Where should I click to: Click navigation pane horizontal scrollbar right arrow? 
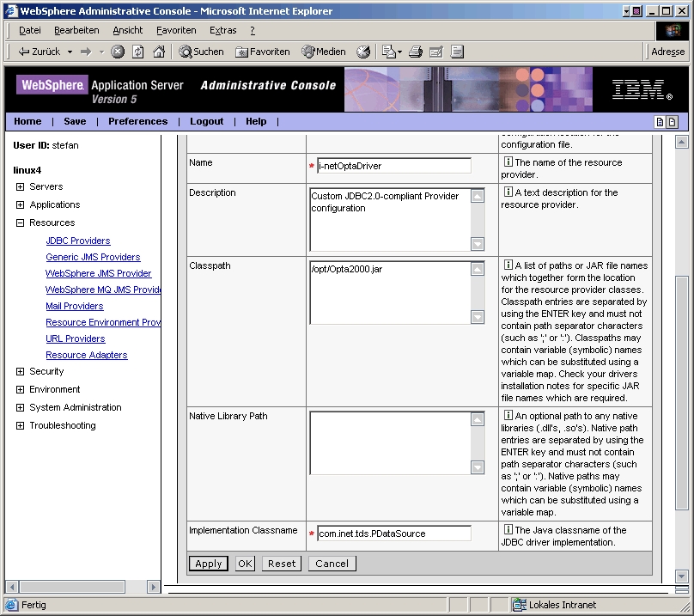pyautogui.click(x=153, y=587)
